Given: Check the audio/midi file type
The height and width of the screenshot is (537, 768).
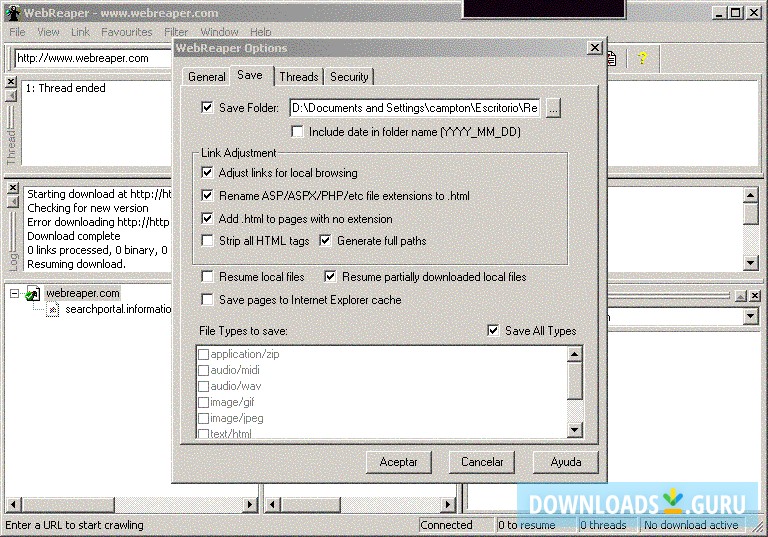Looking at the screenshot, I should (x=203, y=370).
